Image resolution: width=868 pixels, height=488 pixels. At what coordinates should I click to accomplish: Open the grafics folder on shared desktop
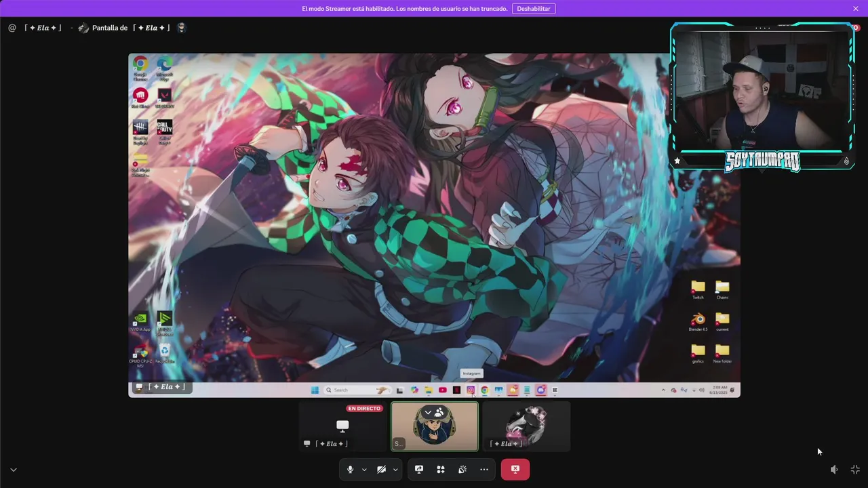click(698, 353)
